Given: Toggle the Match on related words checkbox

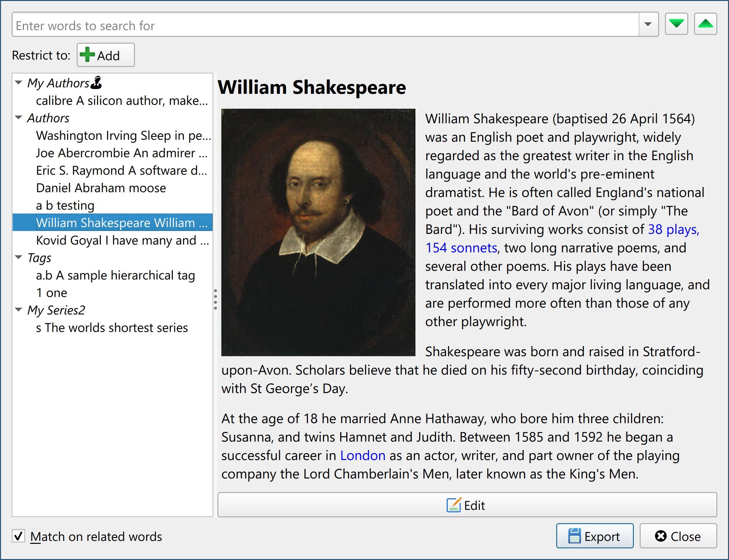Looking at the screenshot, I should [x=19, y=536].
